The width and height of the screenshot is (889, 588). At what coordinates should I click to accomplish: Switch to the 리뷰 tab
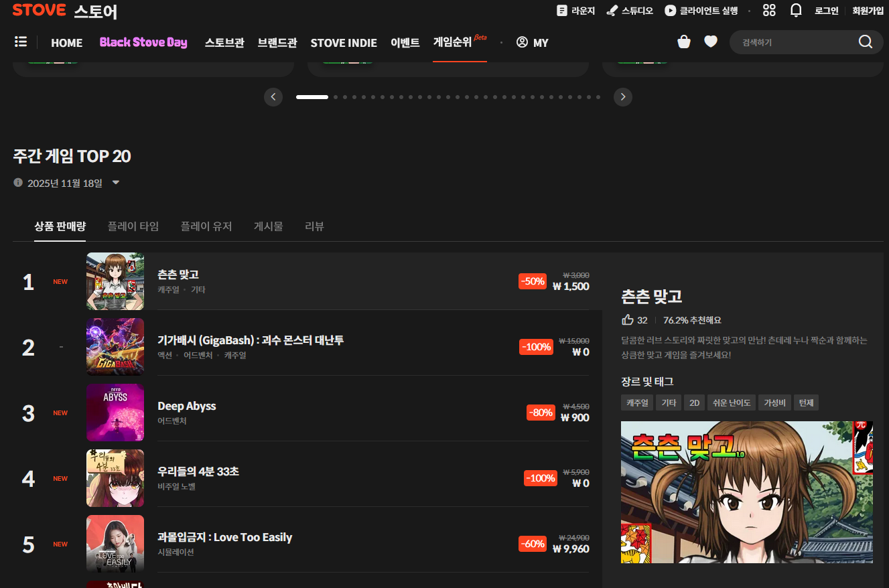[x=314, y=226]
